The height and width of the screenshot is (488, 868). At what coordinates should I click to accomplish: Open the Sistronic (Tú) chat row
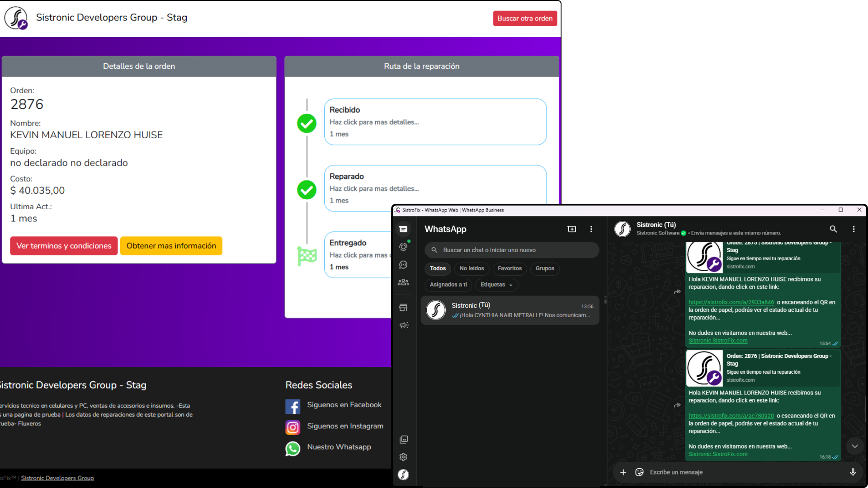point(510,310)
